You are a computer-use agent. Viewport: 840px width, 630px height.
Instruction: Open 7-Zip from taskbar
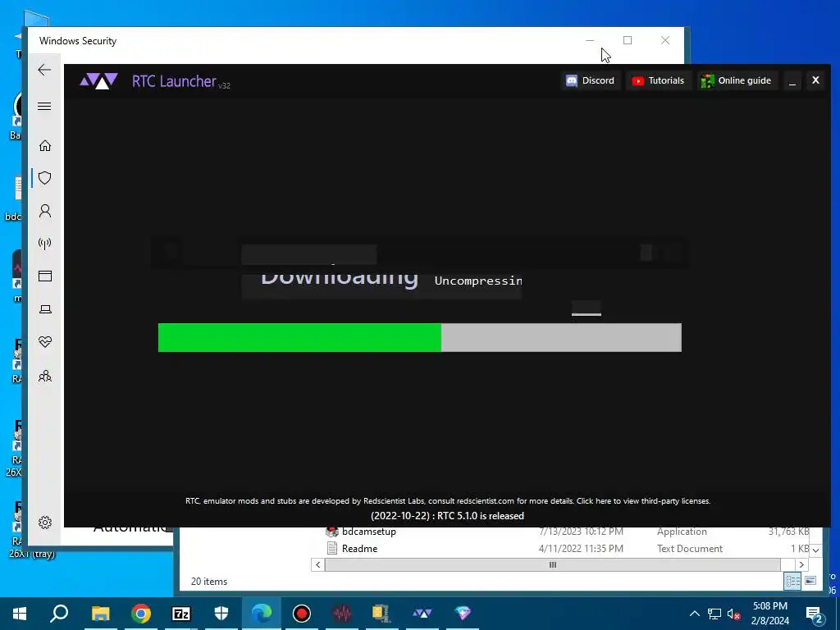click(x=181, y=614)
